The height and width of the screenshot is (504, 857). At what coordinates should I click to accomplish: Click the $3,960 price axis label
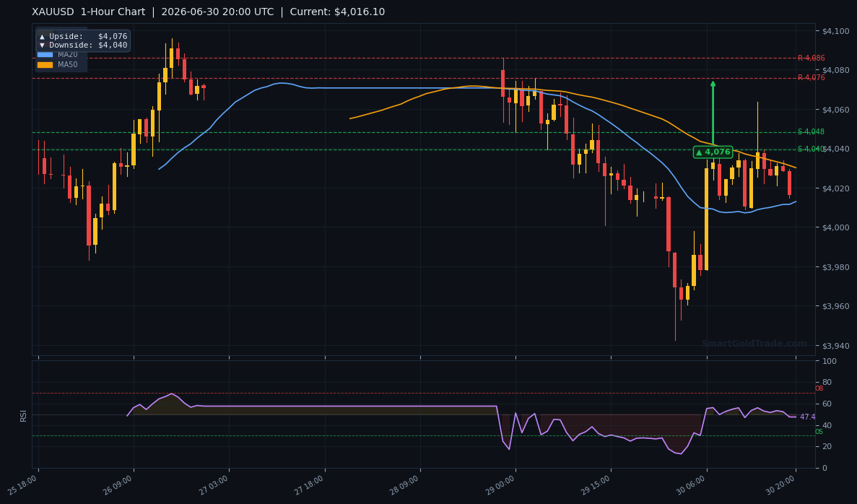click(835, 307)
